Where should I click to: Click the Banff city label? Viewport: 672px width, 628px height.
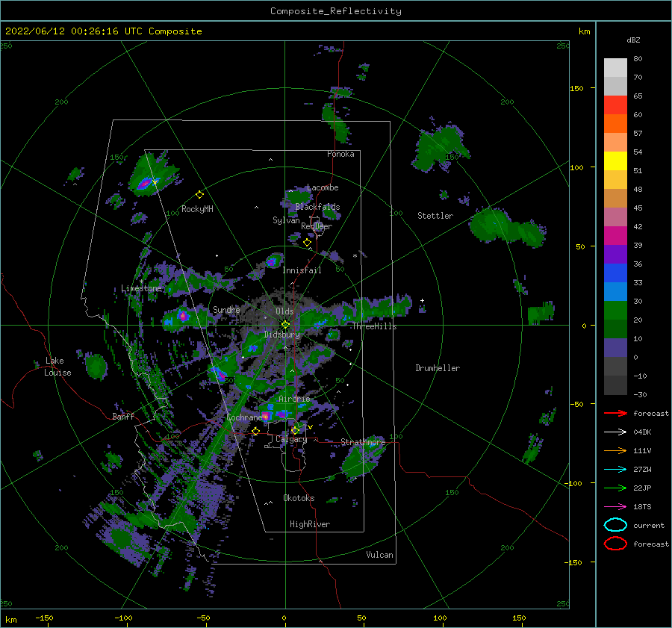(x=123, y=416)
